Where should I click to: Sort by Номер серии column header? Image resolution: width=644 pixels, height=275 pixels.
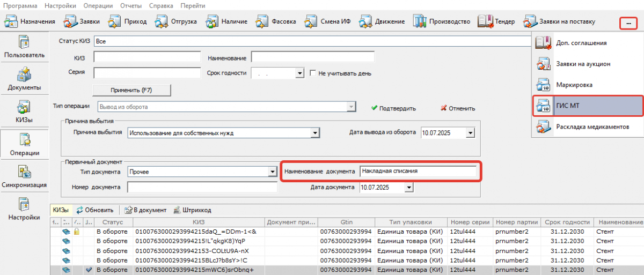tap(470, 222)
